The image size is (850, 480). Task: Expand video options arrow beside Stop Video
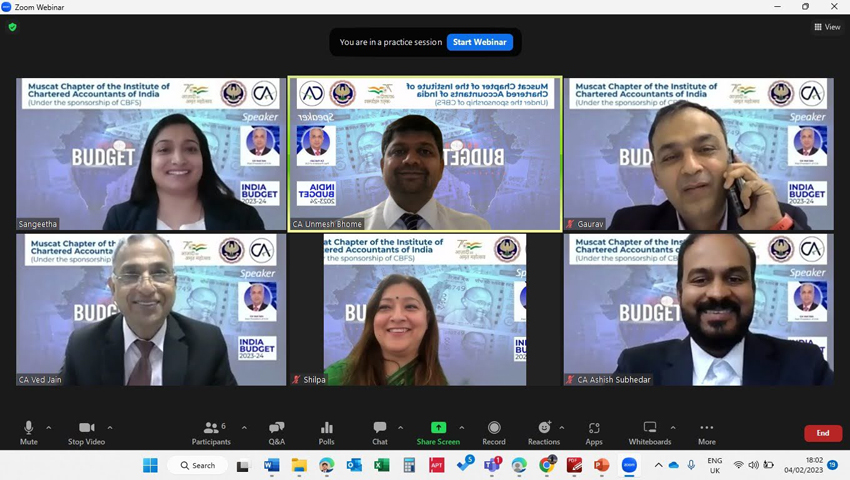coord(110,428)
